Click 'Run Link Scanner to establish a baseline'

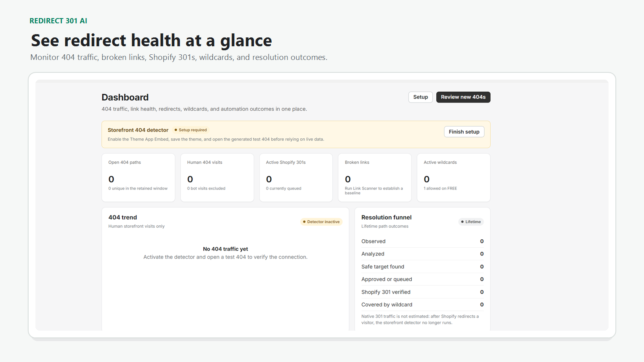point(374,191)
